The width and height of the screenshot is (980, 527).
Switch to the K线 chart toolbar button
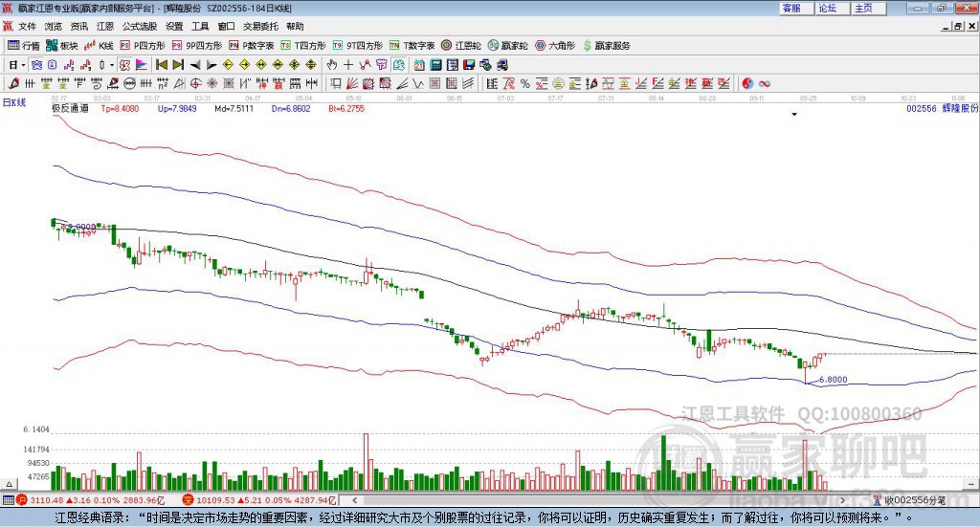pos(99,46)
